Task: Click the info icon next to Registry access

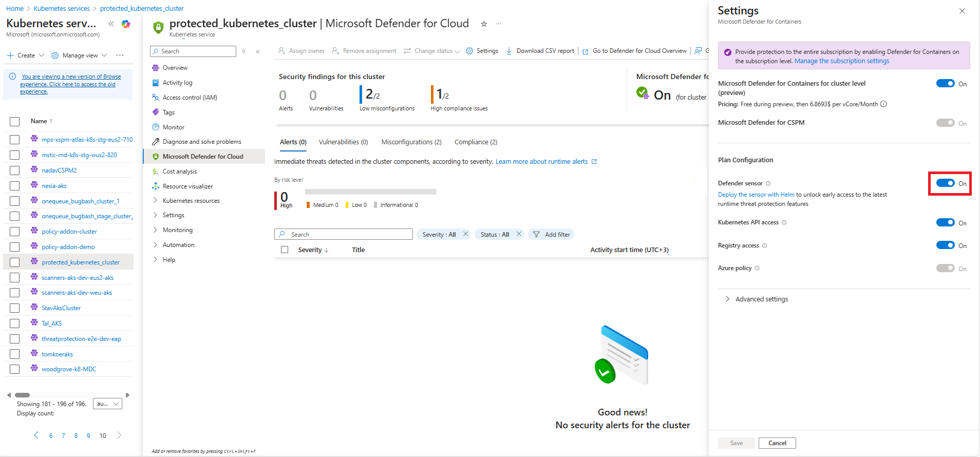Action: tap(765, 245)
